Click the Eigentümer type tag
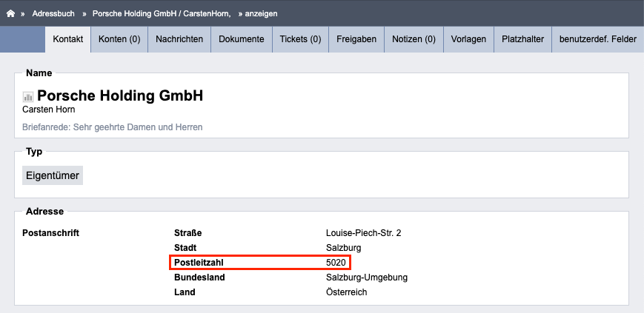This screenshot has height=313, width=644. pyautogui.click(x=53, y=175)
